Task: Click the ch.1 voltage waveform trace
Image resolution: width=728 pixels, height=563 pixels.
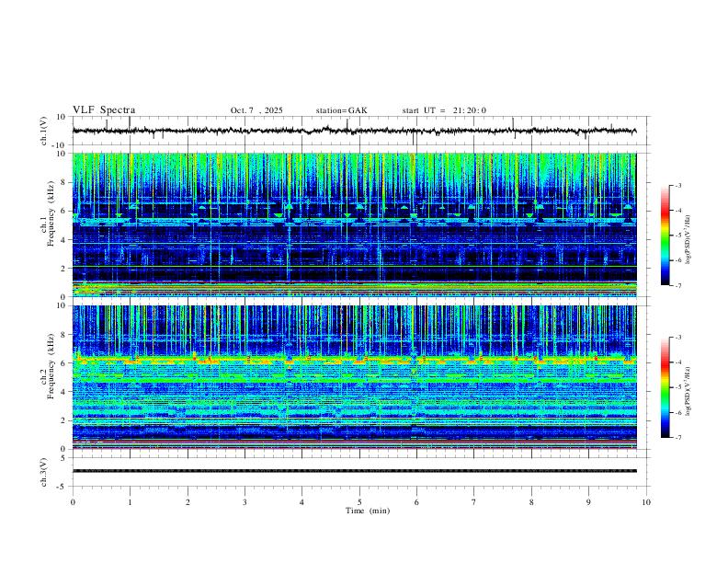Action: coord(354,131)
